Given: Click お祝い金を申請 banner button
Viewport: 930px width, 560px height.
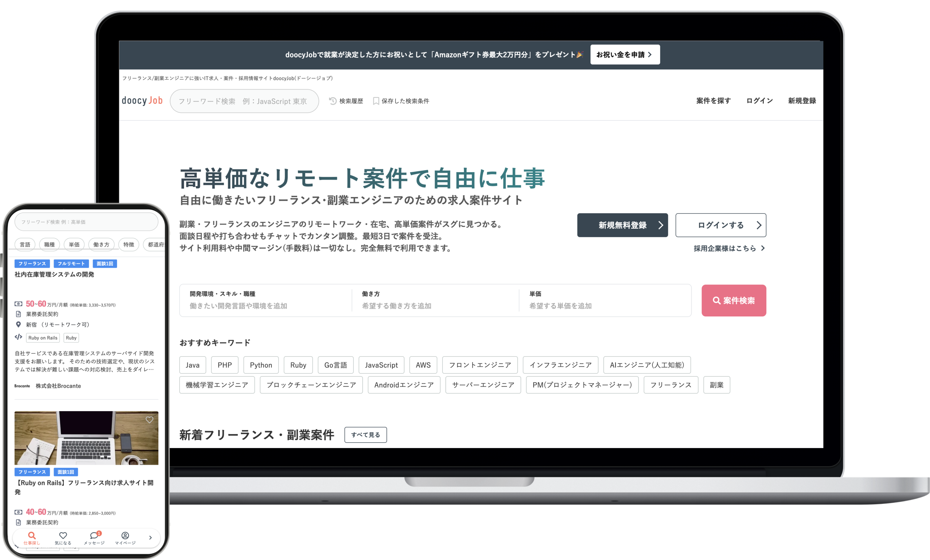Looking at the screenshot, I should pos(625,55).
